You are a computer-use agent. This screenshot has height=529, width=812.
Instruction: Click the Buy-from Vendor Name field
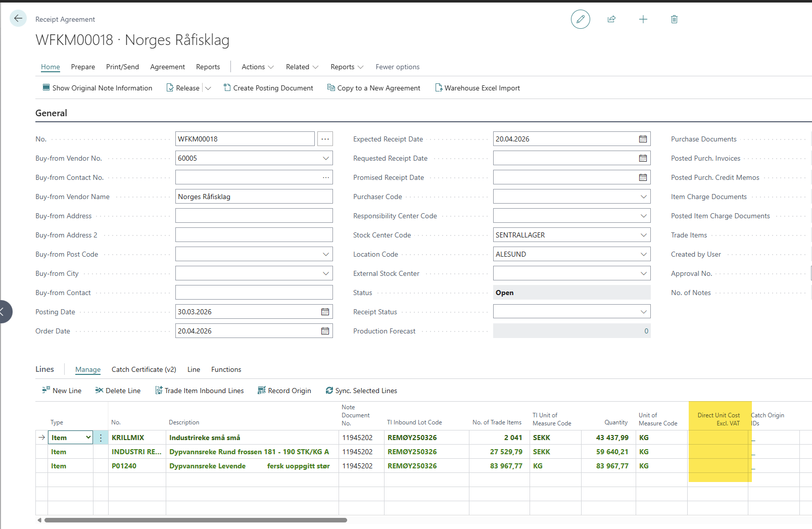[254, 197]
